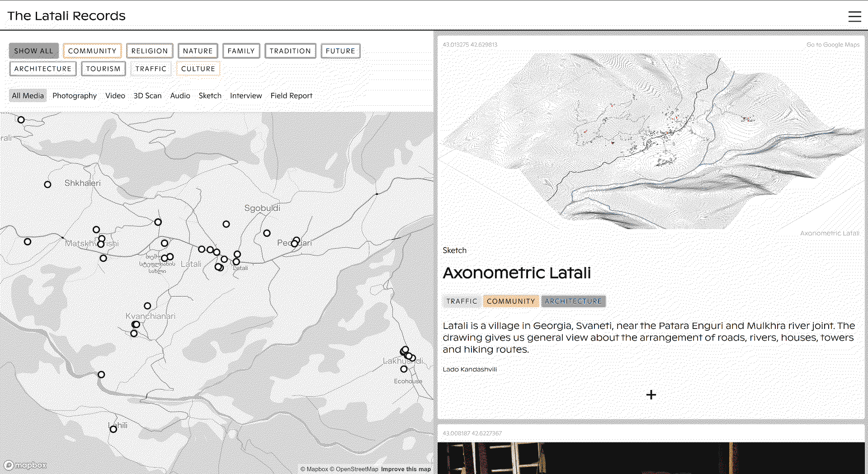Expand the Axonometric Latali card with plus
Screen dimensions: 868x474
tap(651, 395)
